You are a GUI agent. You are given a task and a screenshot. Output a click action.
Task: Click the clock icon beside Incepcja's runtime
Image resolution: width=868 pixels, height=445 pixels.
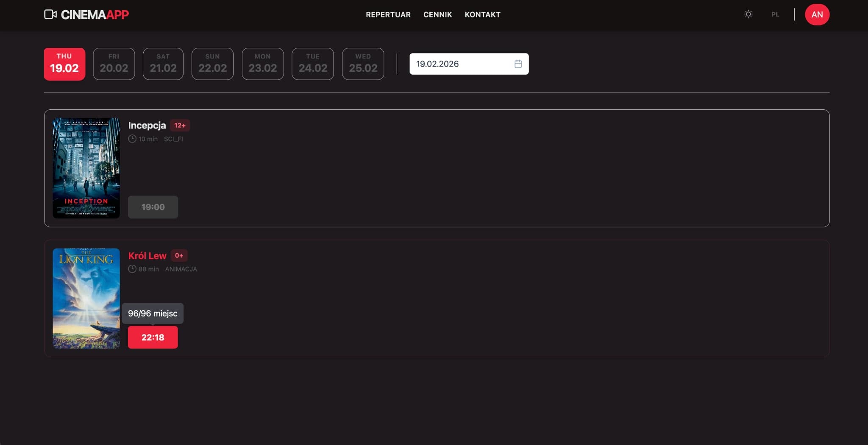132,139
